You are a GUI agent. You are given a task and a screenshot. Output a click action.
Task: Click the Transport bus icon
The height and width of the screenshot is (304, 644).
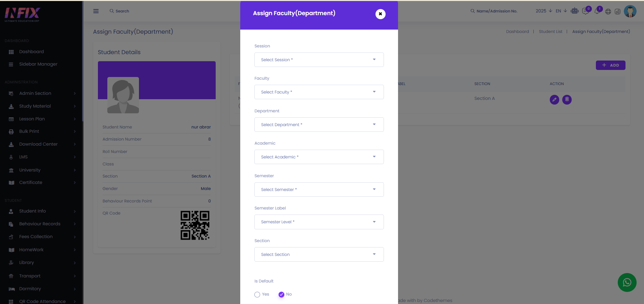point(11,276)
